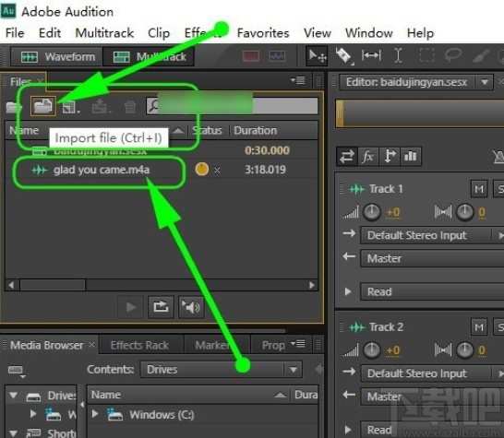Open Track 2 Default Stereo Input dropdown
The width and height of the screenshot is (504, 438).
coord(432,373)
